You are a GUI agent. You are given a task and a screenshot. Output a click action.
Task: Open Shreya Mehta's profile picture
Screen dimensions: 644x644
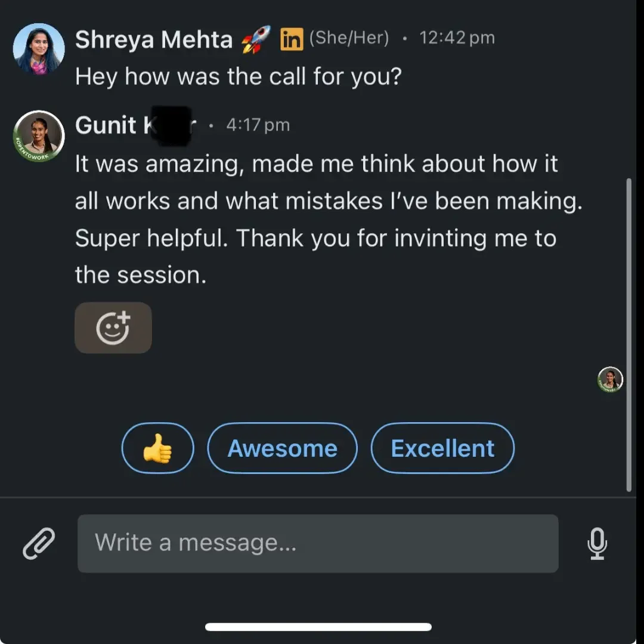(x=39, y=49)
